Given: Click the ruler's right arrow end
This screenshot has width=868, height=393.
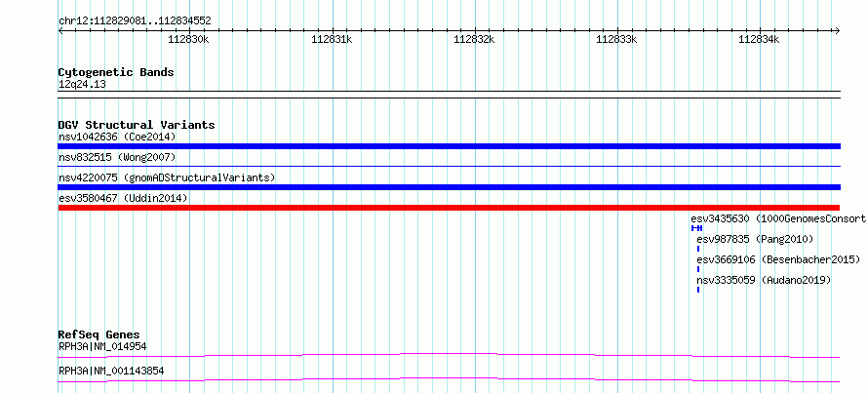Looking at the screenshot, I should [x=838, y=30].
